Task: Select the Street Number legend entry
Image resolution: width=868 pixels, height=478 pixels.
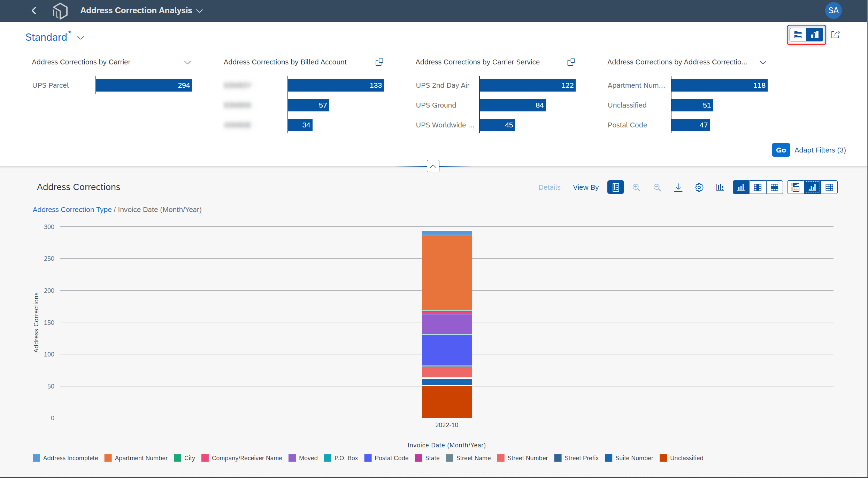Action: 523,458
